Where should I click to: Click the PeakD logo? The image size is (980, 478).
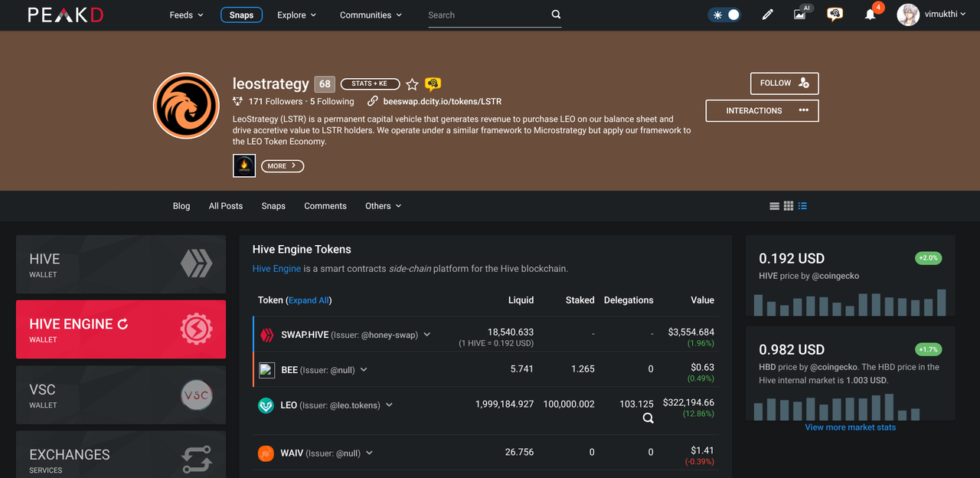(x=65, y=15)
